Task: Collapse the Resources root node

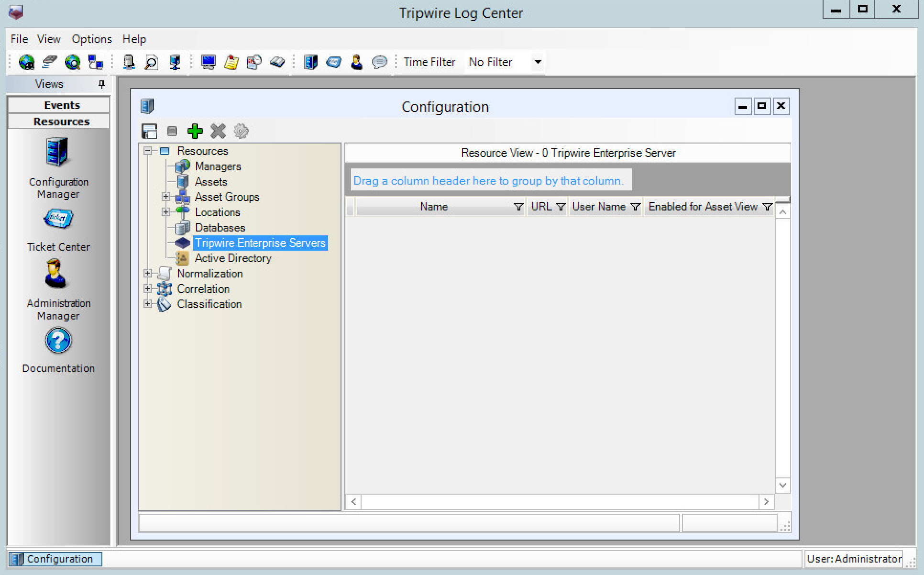Action: click(148, 151)
